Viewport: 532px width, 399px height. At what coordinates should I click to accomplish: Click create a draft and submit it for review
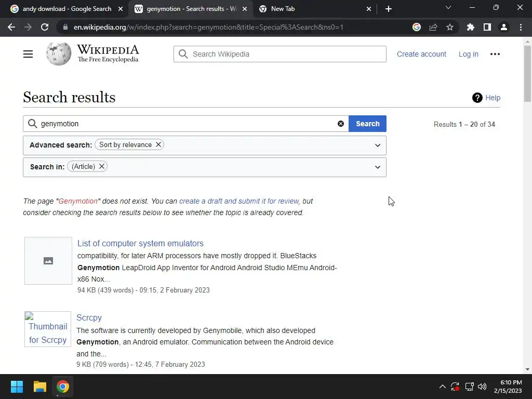[239, 201]
